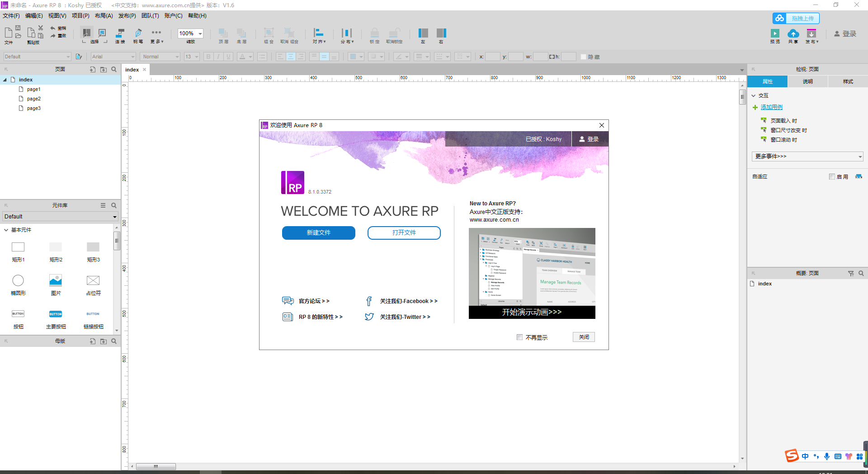Open the 添加用例 link
The width and height of the screenshot is (868, 474).
(772, 107)
